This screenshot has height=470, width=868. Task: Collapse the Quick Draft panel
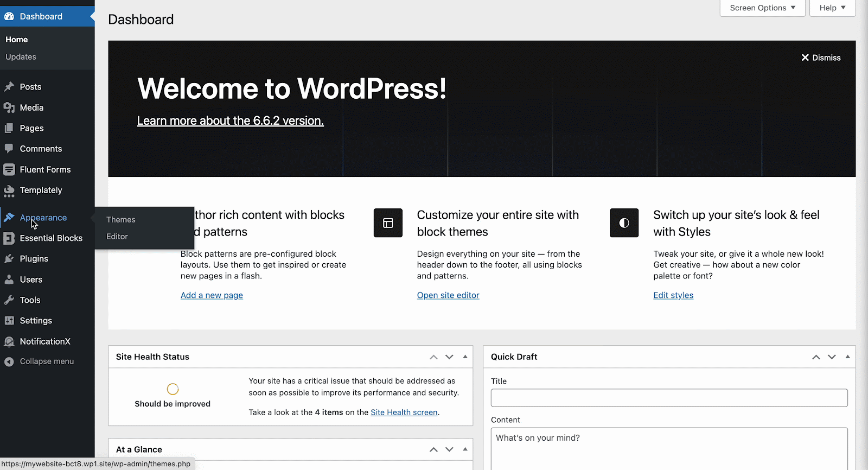click(x=847, y=357)
